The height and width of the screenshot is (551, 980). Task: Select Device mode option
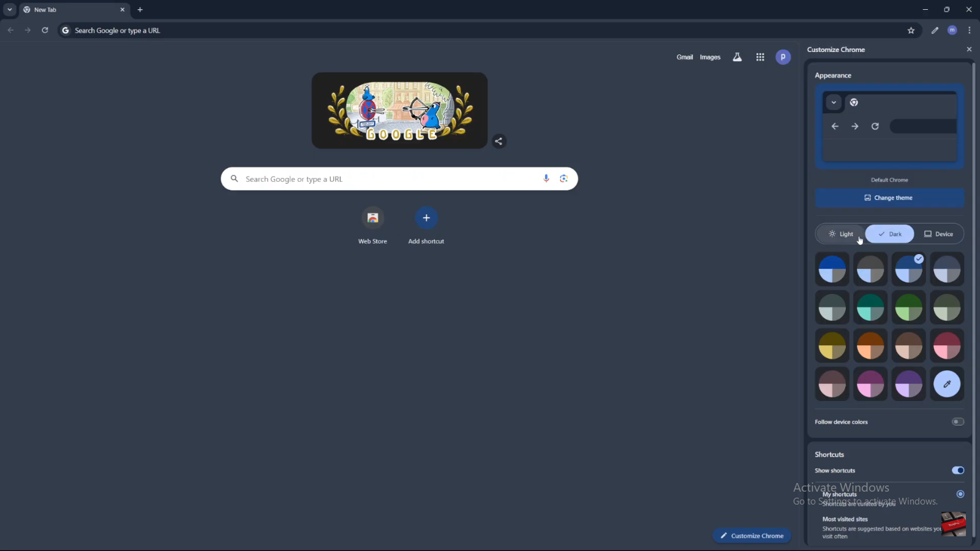pyautogui.click(x=938, y=234)
